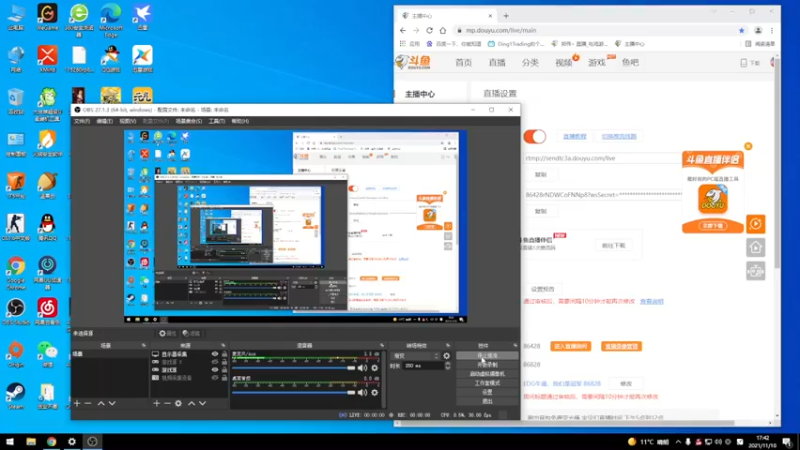
Task: Open XMind desktop shortcut
Action: click(47, 59)
